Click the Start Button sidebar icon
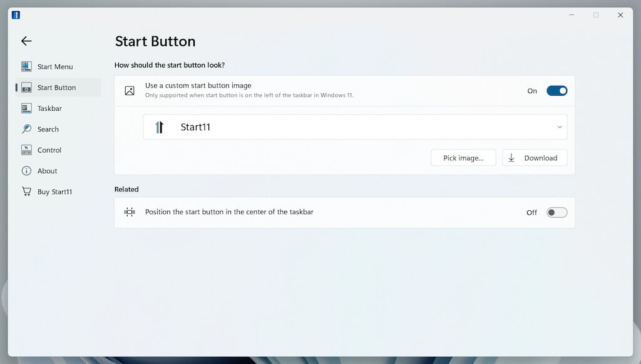The height and width of the screenshot is (364, 641). click(x=26, y=88)
